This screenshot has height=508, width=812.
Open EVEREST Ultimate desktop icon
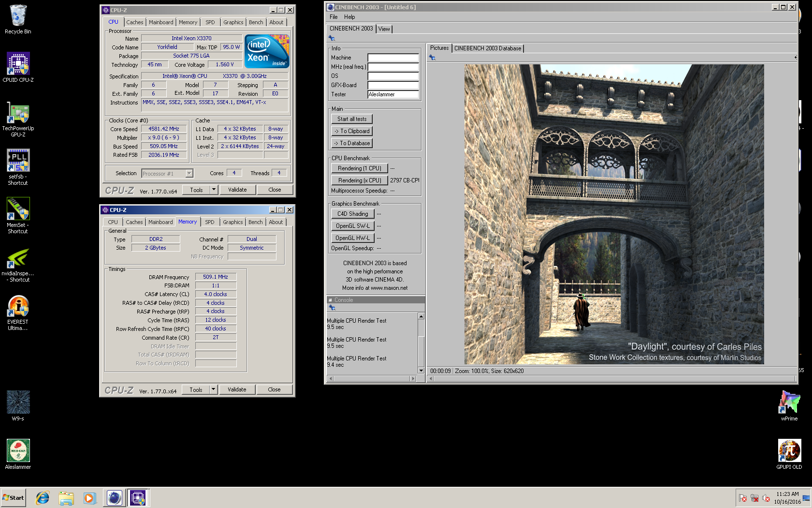[18, 313]
